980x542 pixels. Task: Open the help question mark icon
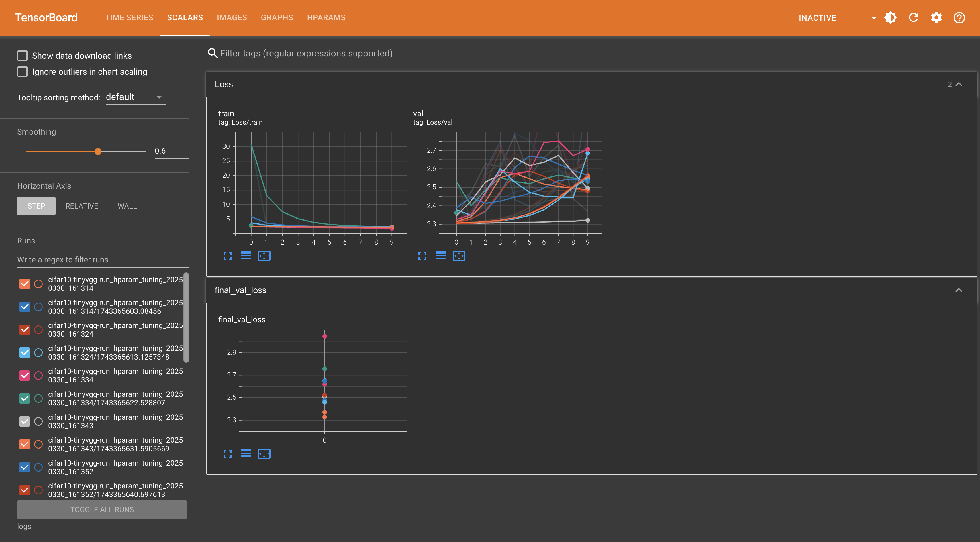(x=959, y=17)
